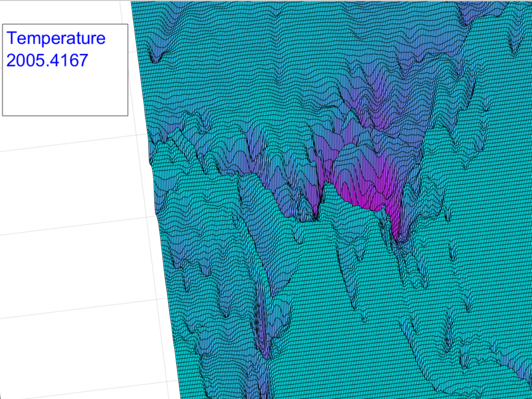Click the "2005.4167" value text

pos(47,61)
